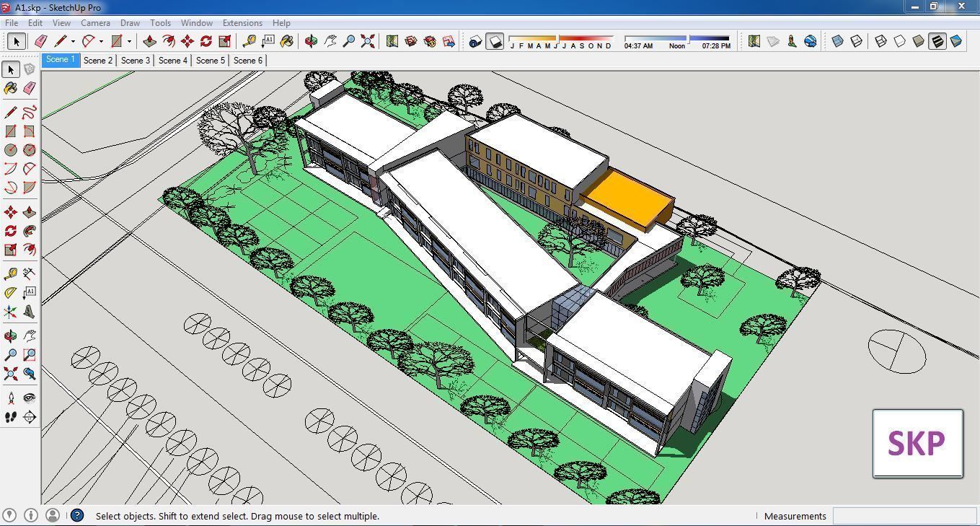The height and width of the screenshot is (526, 980).
Task: Toggle X-Ray face style
Action: [838, 41]
